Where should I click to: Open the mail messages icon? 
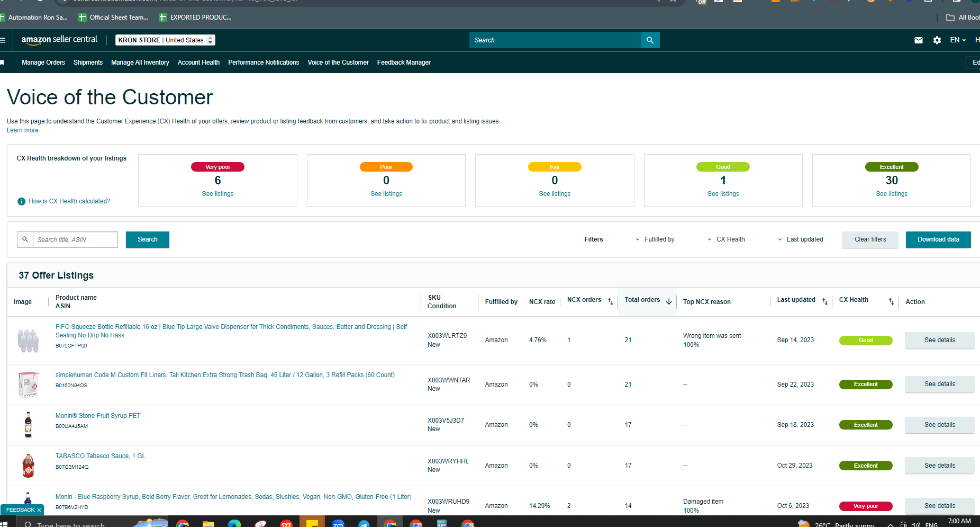(x=919, y=40)
